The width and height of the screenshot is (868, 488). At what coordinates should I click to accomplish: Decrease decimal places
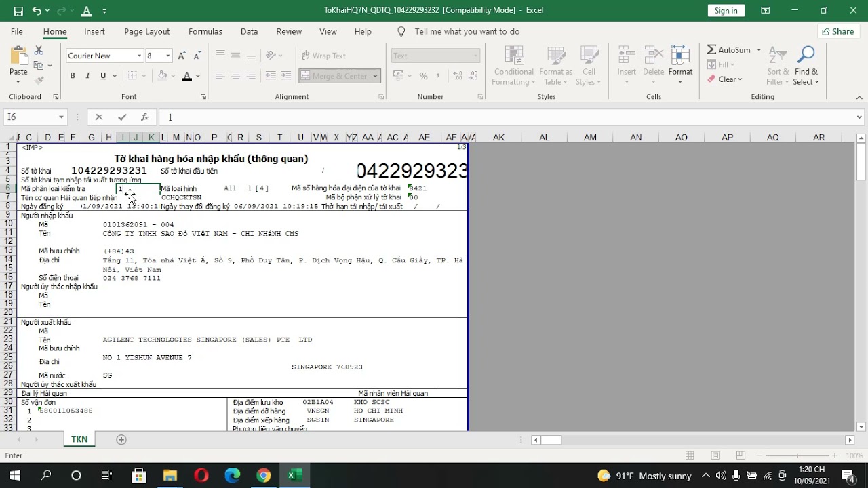473,76
